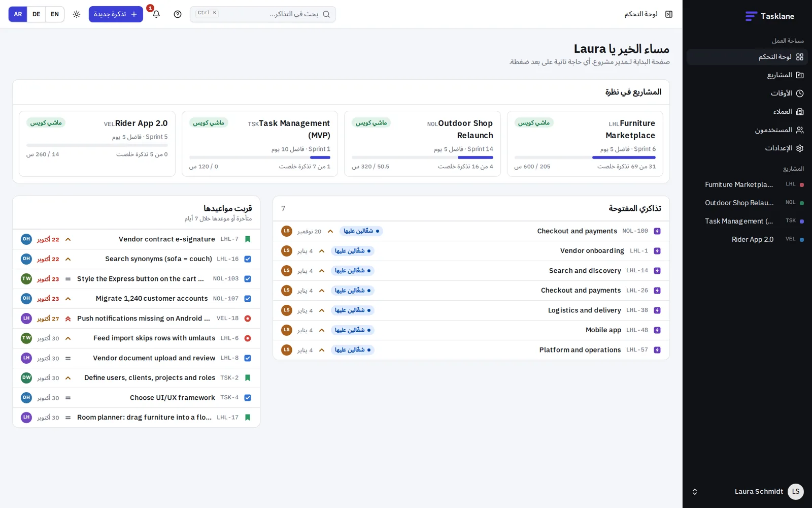Screen dimensions: 812x508
Task: Open لوحة التحكم in the sidebar
Action: click(747, 57)
